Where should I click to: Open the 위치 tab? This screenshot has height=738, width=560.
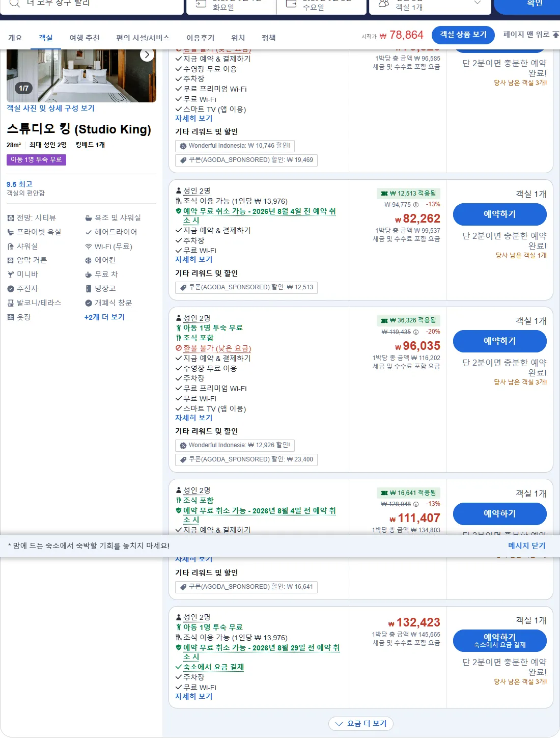pyautogui.click(x=238, y=38)
